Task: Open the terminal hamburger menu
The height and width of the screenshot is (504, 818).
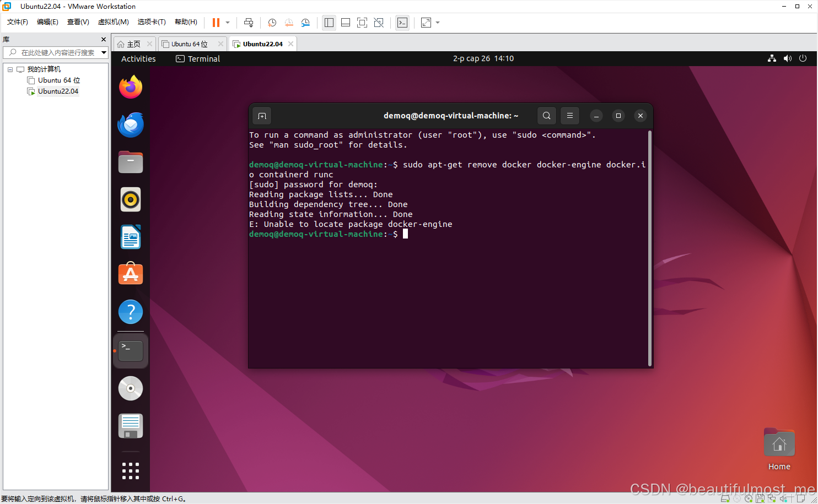Action: point(569,116)
